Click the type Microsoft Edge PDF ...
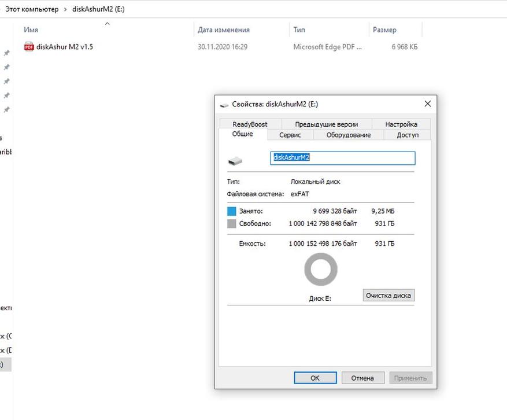Screen dimensions: 507x420 [327, 47]
